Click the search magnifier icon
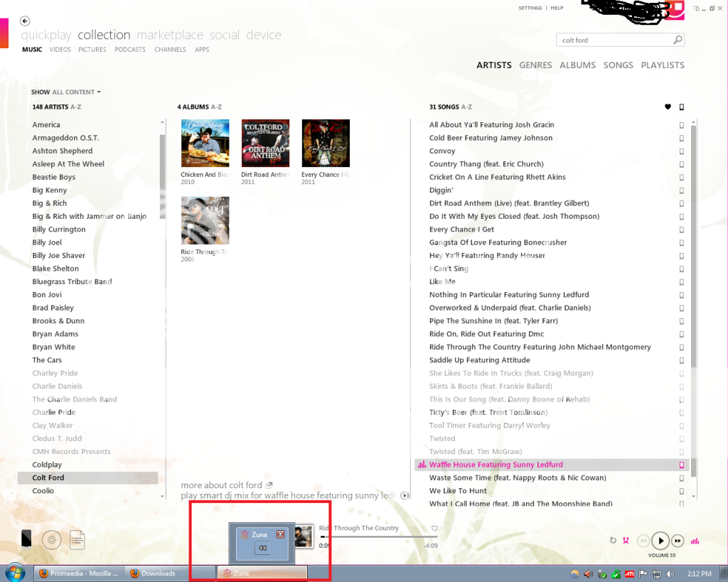 678,41
